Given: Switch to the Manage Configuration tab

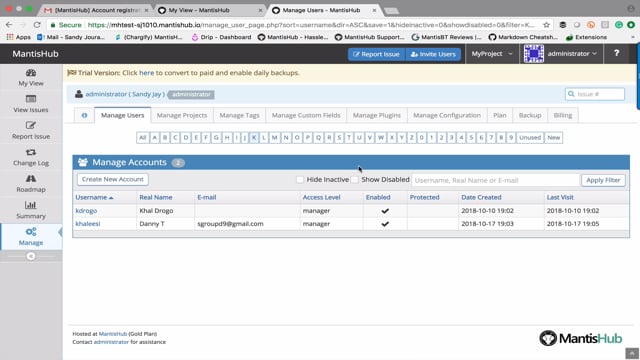Looking at the screenshot, I should 447,115.
